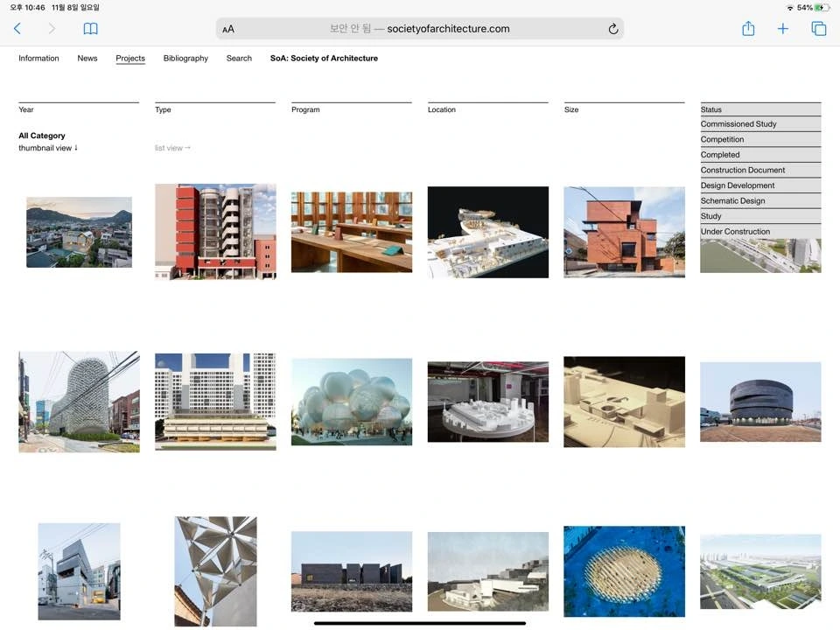Tap the Safari forward arrow
This screenshot has width=840, height=630.
point(52,28)
